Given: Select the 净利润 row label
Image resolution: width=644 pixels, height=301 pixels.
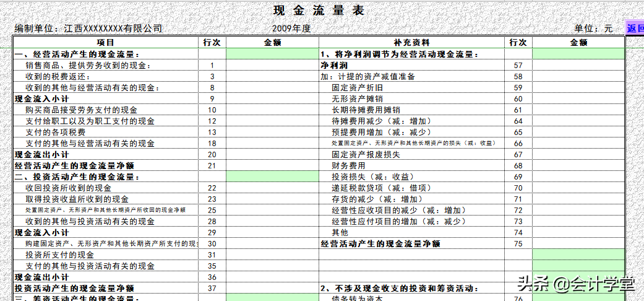Looking at the screenshot, I should coord(334,66).
